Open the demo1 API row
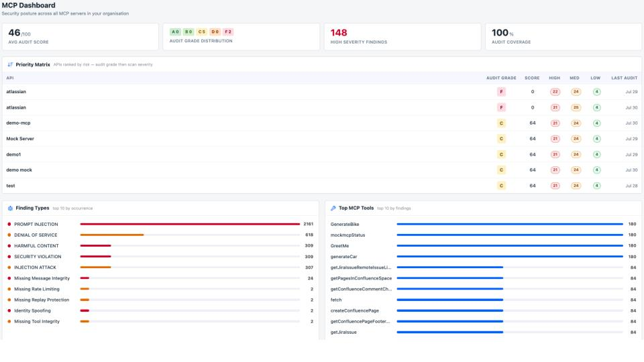The image size is (644, 362). [x=322, y=154]
